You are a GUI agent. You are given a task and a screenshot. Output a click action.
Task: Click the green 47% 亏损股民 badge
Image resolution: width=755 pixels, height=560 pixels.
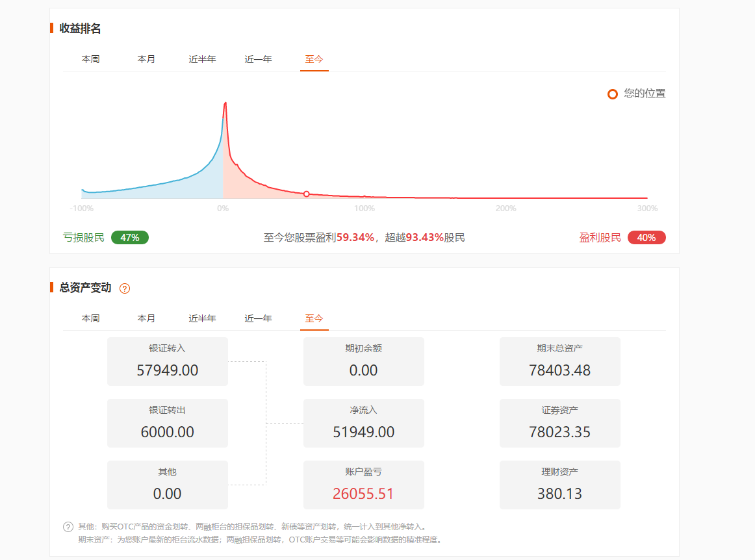[130, 237]
